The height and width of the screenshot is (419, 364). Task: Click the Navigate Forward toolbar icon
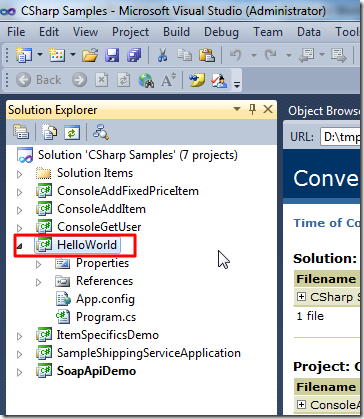coord(339,55)
